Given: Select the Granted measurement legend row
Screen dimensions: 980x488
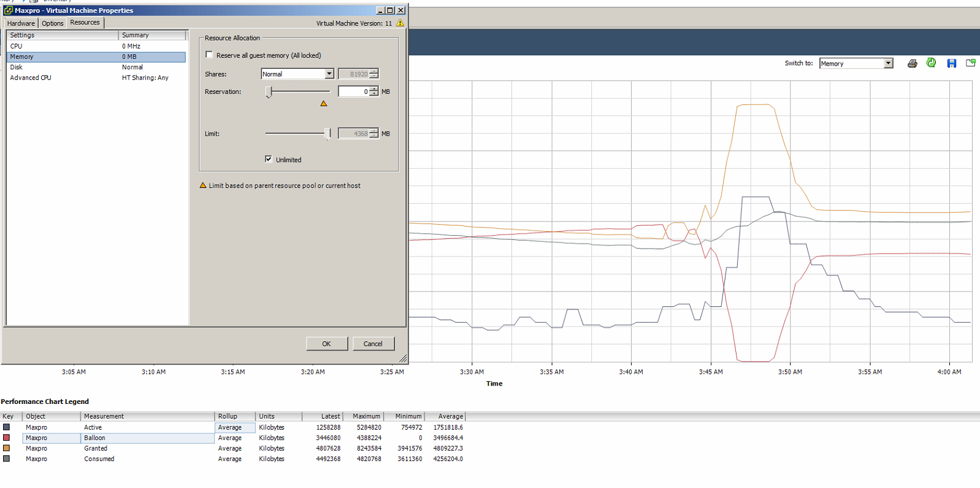Looking at the screenshot, I should (x=233, y=448).
